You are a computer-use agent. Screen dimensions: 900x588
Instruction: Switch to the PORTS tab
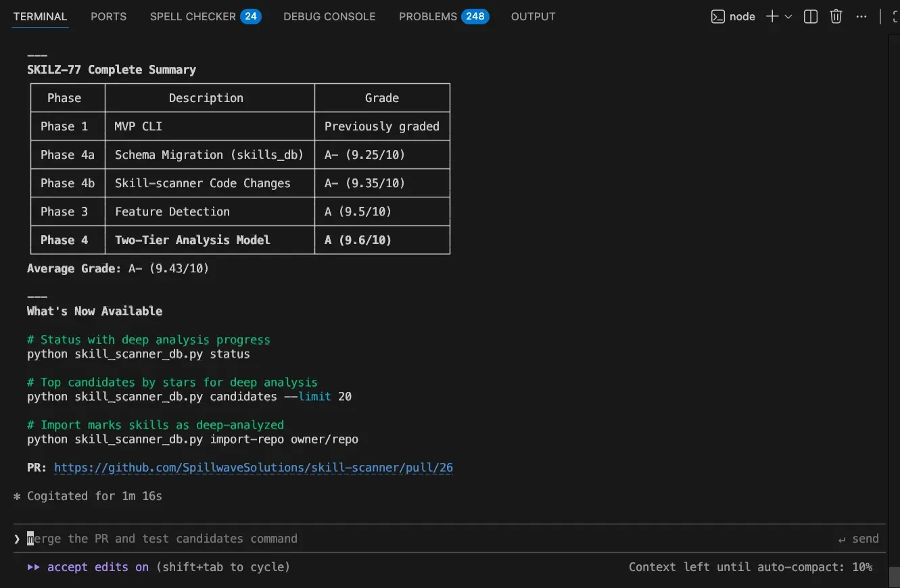click(x=108, y=17)
